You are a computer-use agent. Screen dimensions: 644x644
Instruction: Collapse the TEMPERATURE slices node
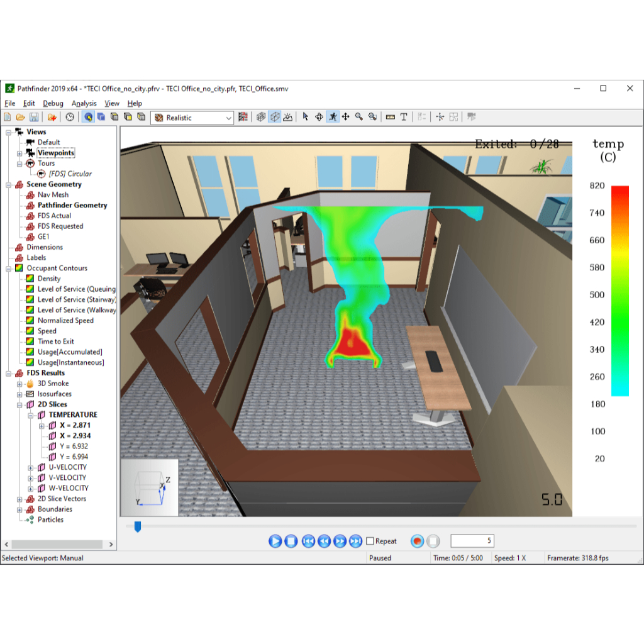tap(30, 415)
